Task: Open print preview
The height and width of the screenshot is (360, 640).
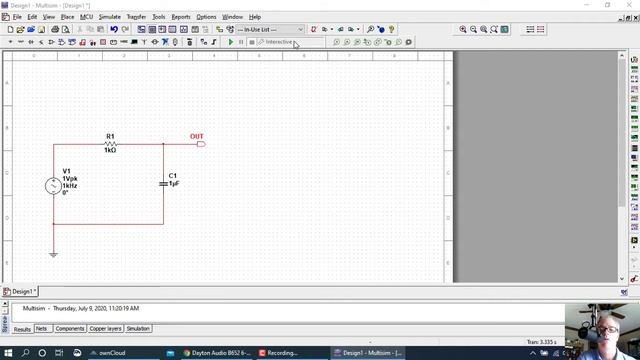Action: click(x=65, y=29)
